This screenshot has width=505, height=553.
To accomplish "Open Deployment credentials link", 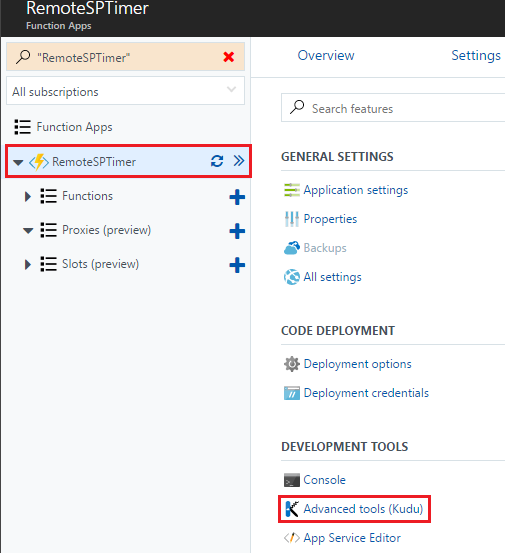I will pyautogui.click(x=366, y=393).
